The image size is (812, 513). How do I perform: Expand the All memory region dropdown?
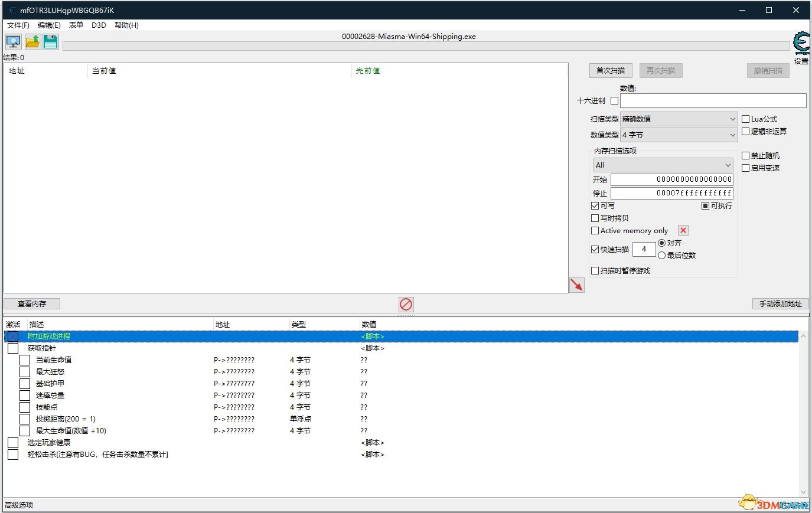[663, 165]
